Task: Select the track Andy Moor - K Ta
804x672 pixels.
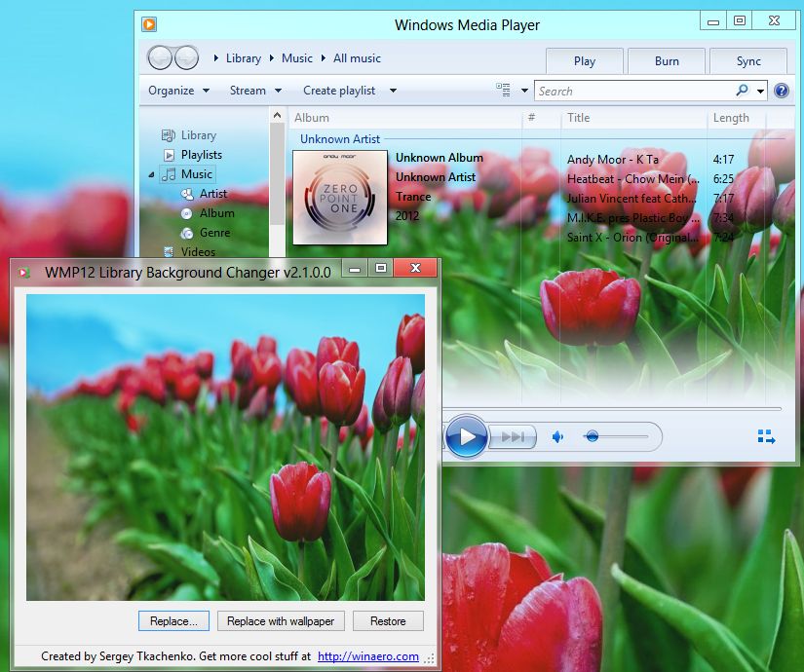Action: click(612, 160)
